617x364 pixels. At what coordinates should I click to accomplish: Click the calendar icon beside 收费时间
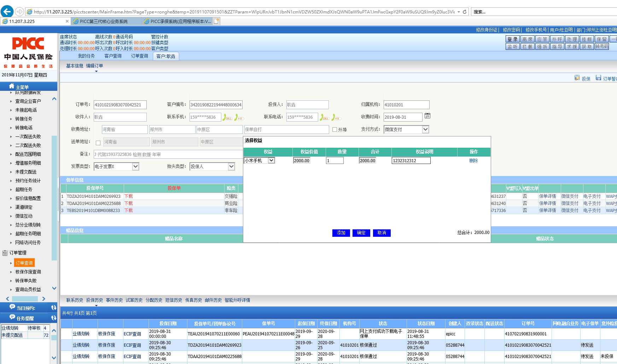[x=427, y=116]
